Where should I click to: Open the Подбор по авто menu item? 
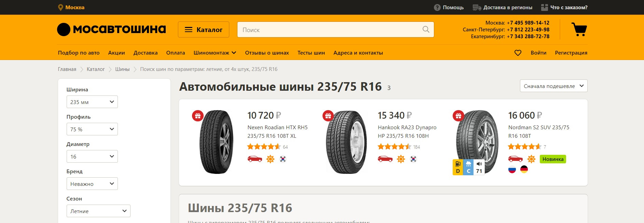(79, 53)
